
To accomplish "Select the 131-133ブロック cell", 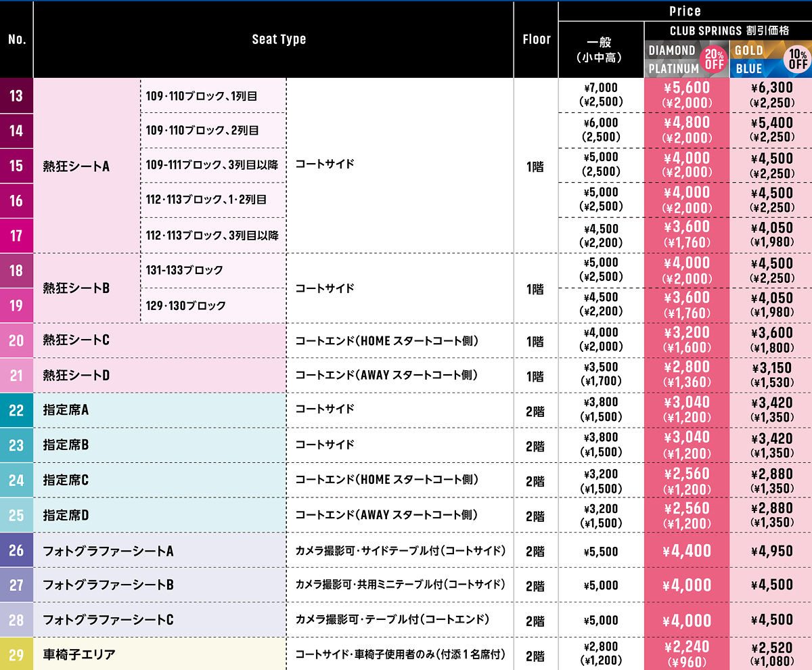I will (213, 271).
